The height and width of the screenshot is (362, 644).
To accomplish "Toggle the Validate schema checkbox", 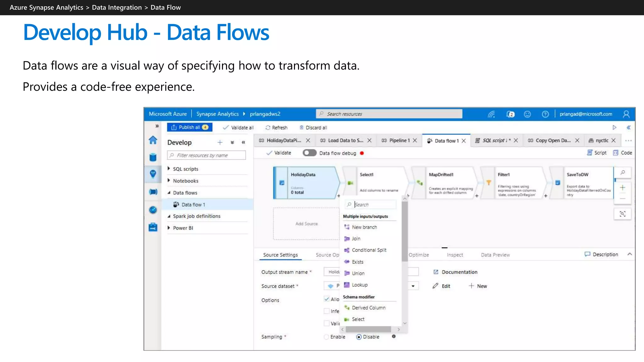I will [x=327, y=323].
